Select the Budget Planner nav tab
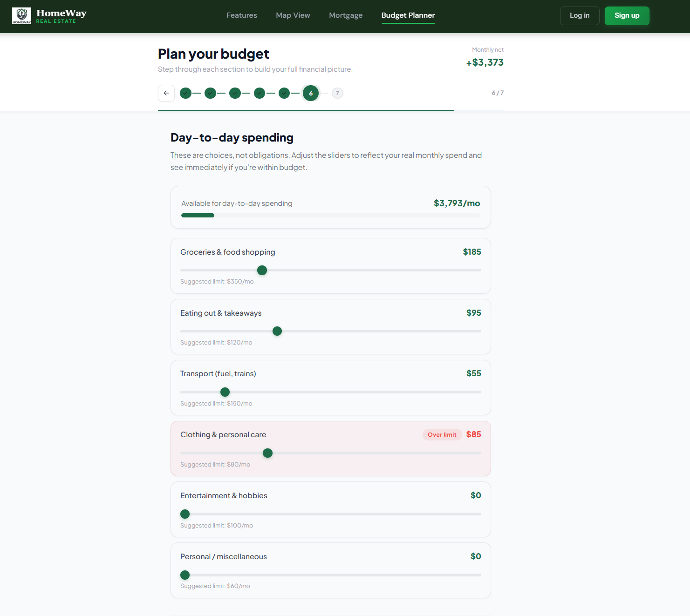This screenshot has height=616, width=690. [408, 15]
